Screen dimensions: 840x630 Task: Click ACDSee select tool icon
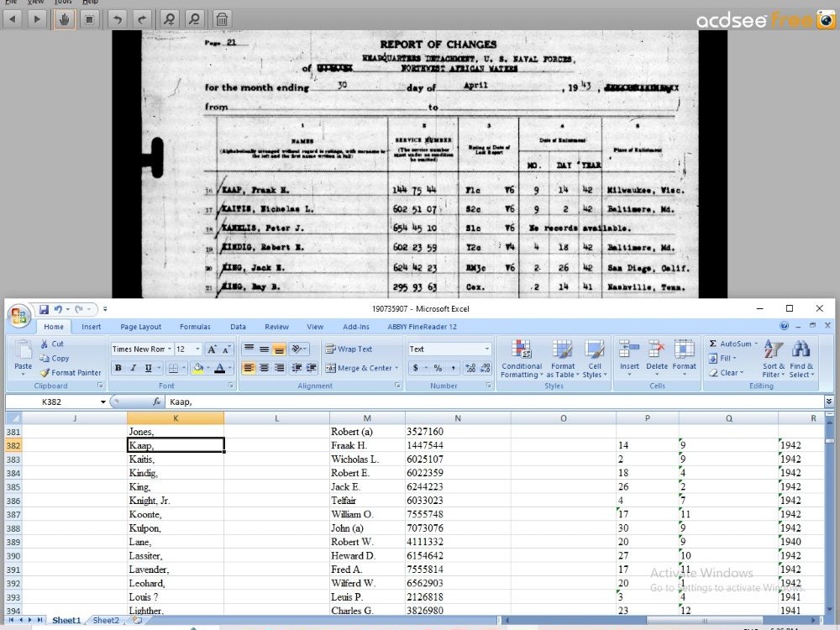point(90,20)
